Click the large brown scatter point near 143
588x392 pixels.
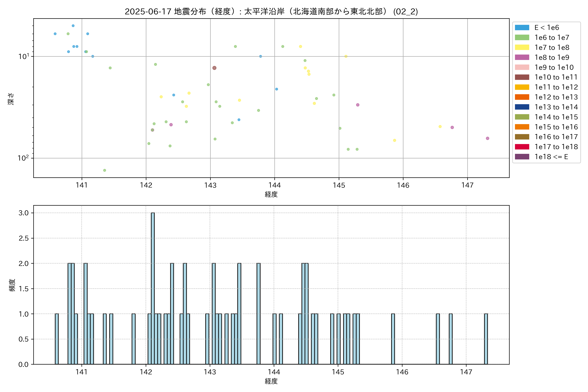214,68
